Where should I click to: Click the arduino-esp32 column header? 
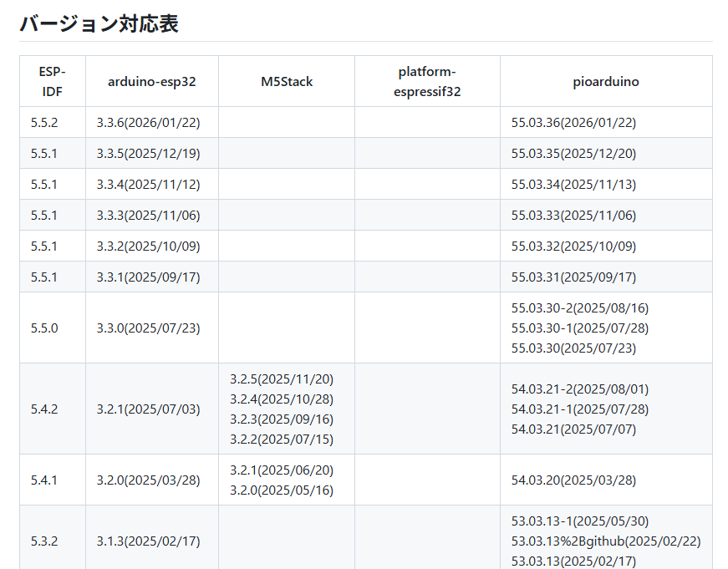[x=151, y=81]
